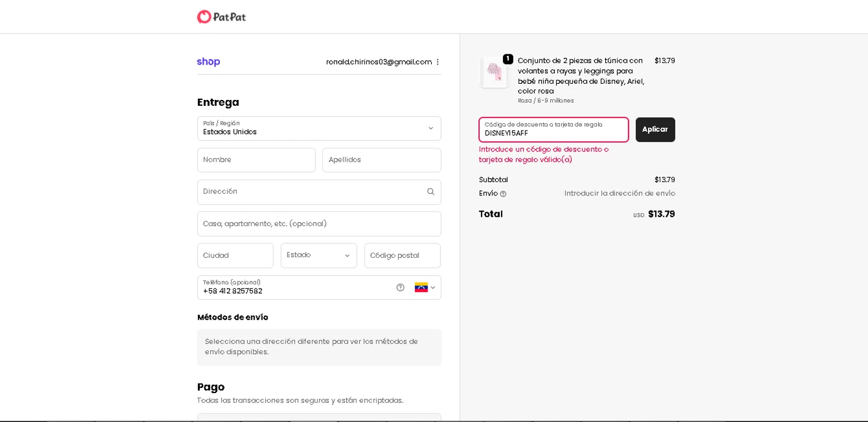The image size is (868, 422).
Task: Click the product title text
Action: (581, 76)
